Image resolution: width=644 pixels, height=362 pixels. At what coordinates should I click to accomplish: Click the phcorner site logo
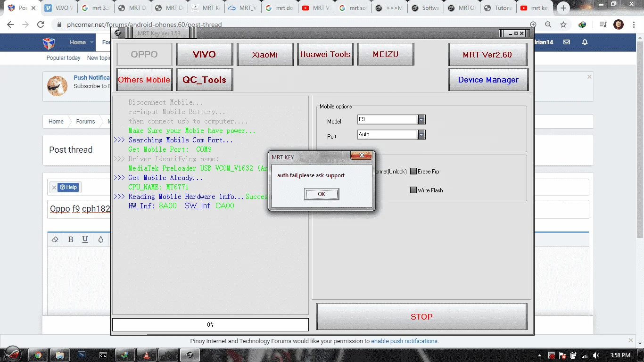49,43
